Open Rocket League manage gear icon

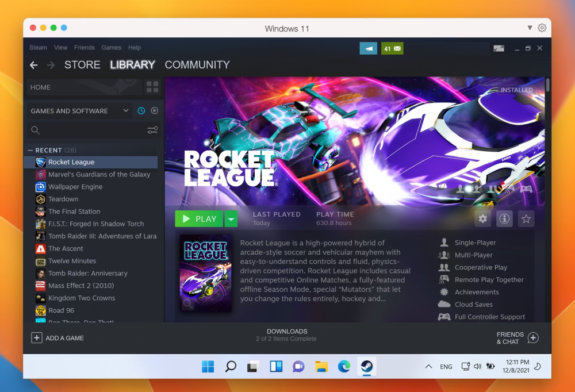(482, 219)
